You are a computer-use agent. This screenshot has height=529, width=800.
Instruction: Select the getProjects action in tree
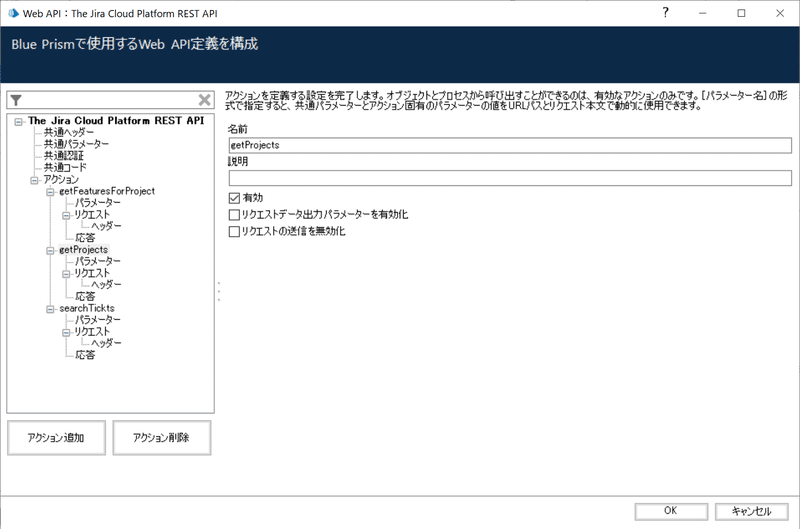tap(84, 250)
